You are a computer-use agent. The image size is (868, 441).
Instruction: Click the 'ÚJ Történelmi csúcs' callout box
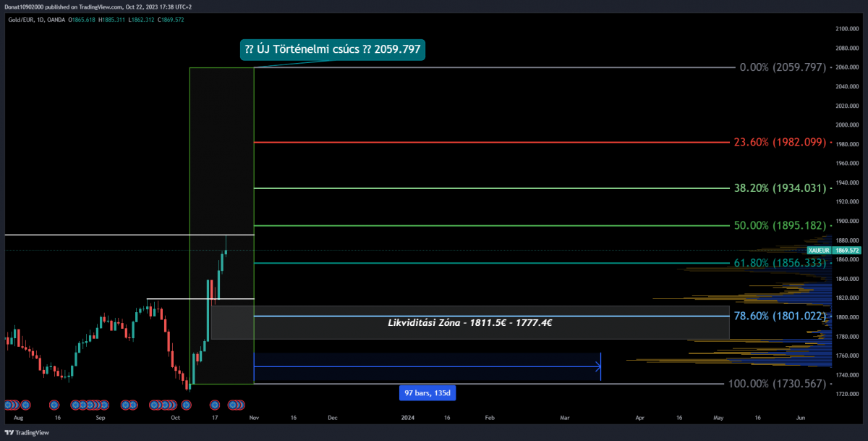click(331, 49)
